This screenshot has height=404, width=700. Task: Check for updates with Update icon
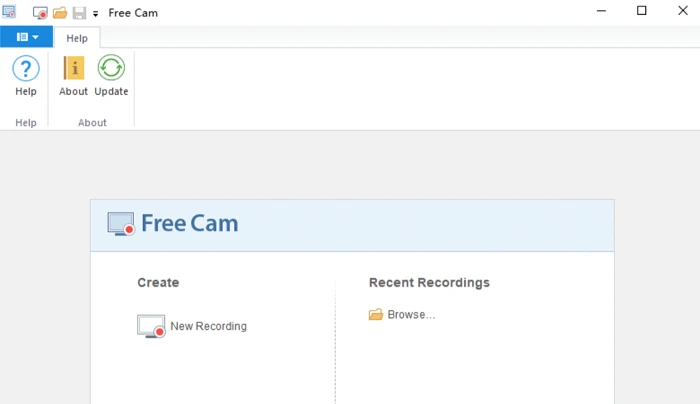tap(111, 68)
